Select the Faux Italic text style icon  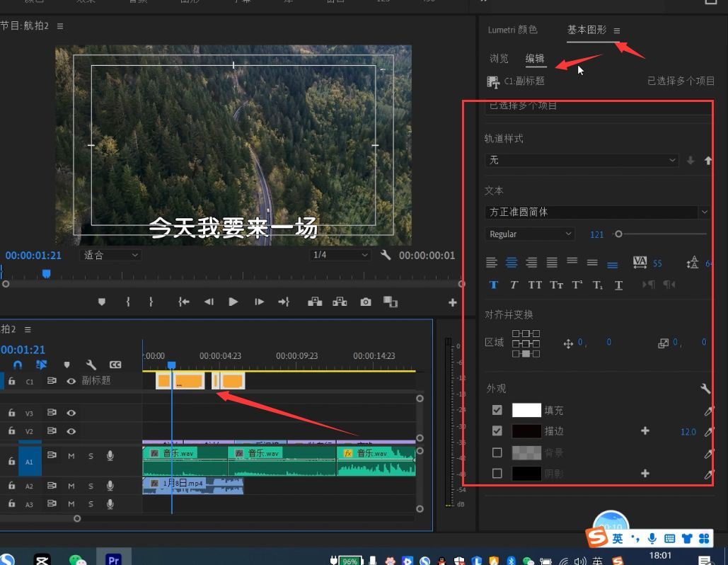pos(513,285)
